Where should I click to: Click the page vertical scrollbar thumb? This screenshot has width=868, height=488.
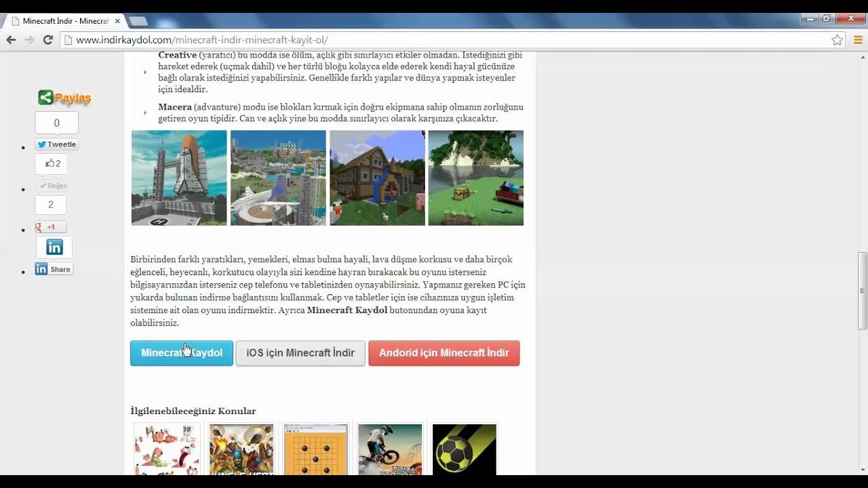click(863, 289)
